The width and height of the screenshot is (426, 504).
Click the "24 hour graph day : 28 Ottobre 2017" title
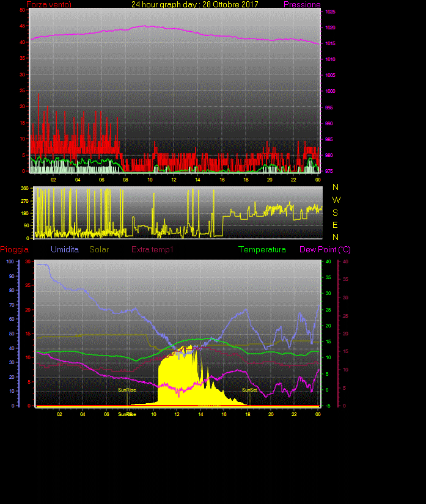pyautogui.click(x=195, y=4)
